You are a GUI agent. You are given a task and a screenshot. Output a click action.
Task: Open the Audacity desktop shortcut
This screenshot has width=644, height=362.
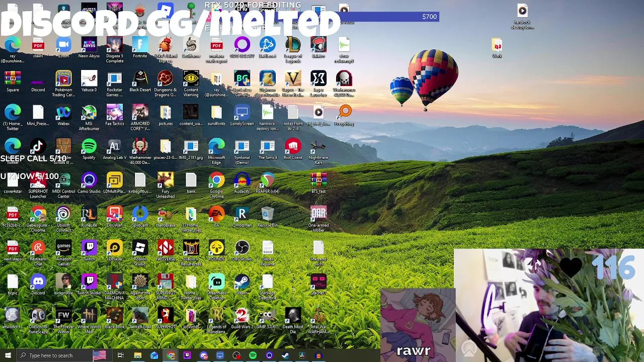[x=242, y=183]
